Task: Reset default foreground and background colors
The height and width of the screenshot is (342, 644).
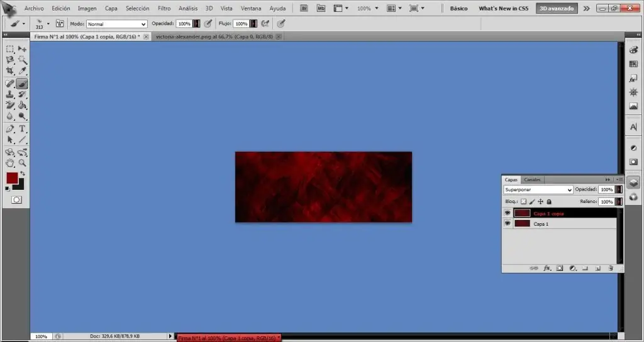Action: (x=8, y=189)
